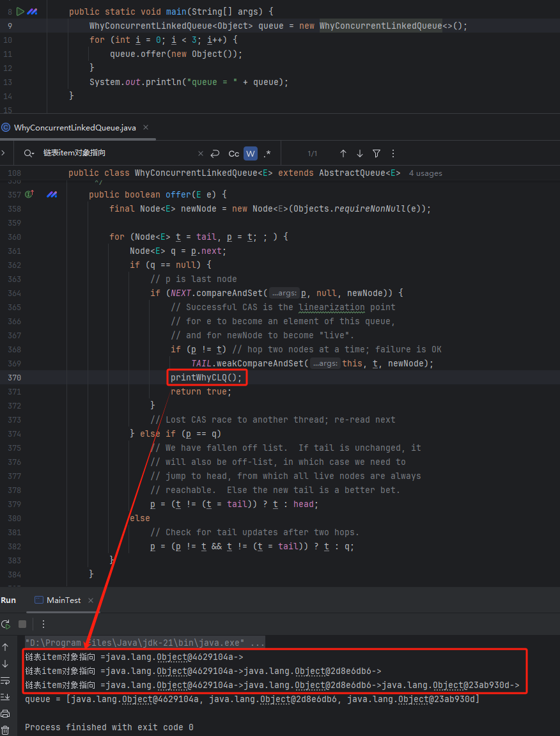Viewport: 560px width, 736px height.
Task: Toggle Match Case (Cc) in find bar
Action: tap(234, 153)
